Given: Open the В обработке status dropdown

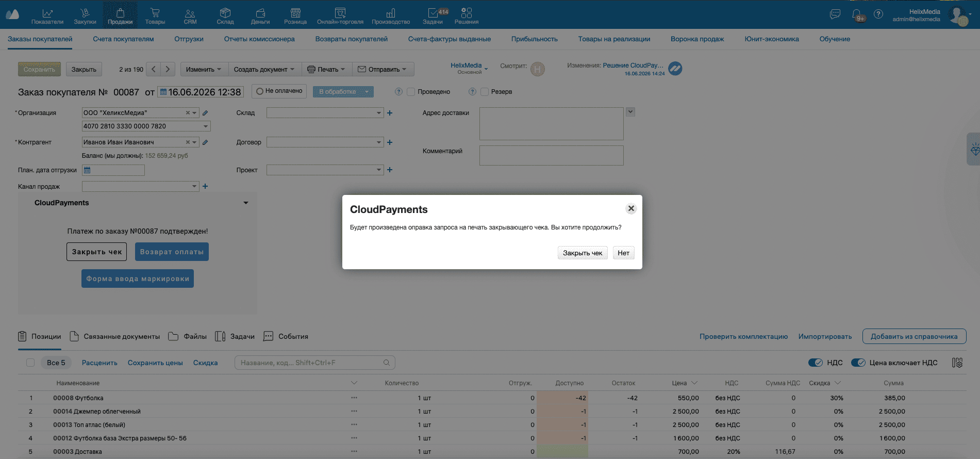Looking at the screenshot, I should click(343, 92).
